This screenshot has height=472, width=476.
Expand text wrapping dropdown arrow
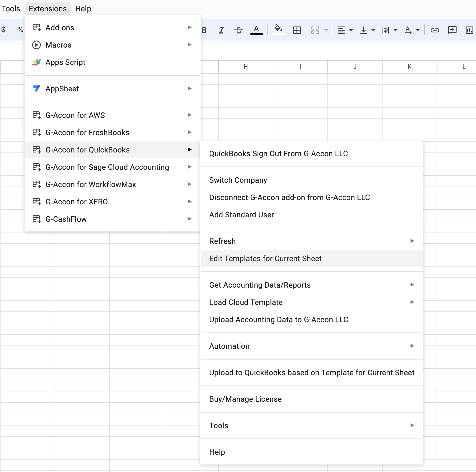395,30
